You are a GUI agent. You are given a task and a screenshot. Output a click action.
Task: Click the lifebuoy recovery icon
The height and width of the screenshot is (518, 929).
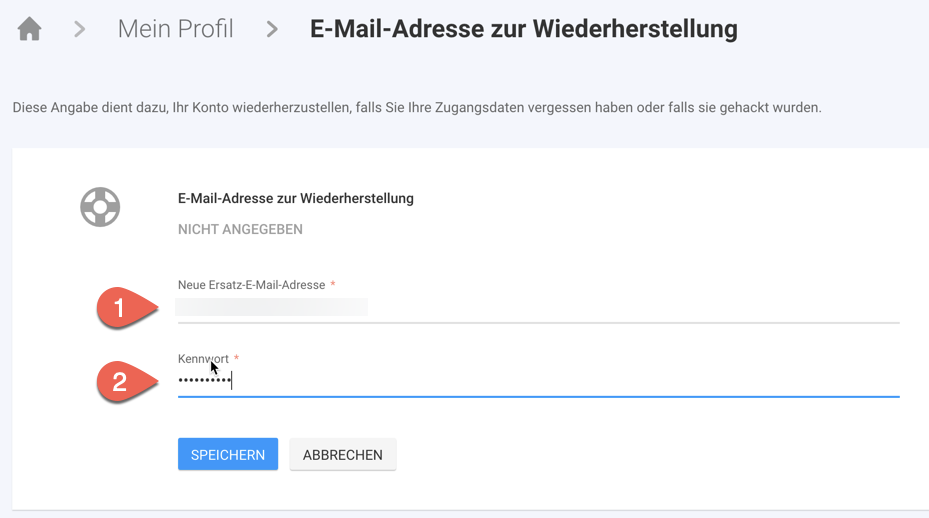[x=100, y=207]
